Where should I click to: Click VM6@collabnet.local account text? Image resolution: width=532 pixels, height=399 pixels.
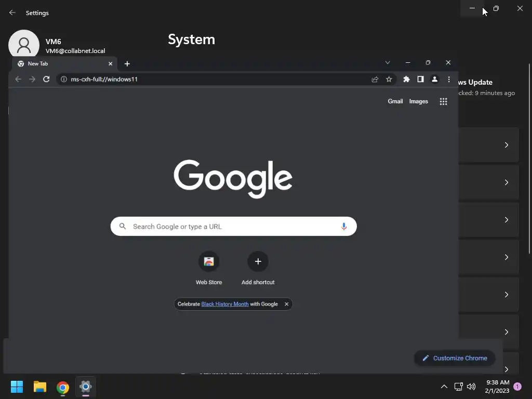[75, 51]
